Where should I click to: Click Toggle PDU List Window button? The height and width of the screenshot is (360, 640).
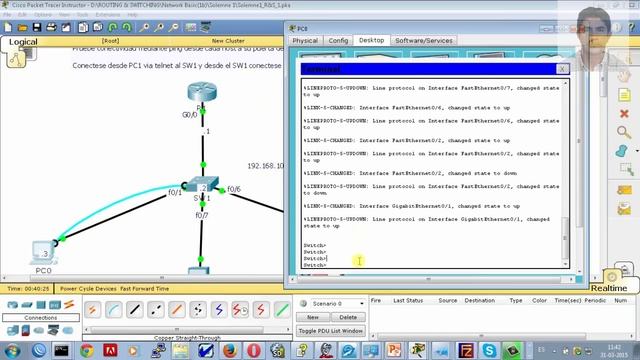331,331
